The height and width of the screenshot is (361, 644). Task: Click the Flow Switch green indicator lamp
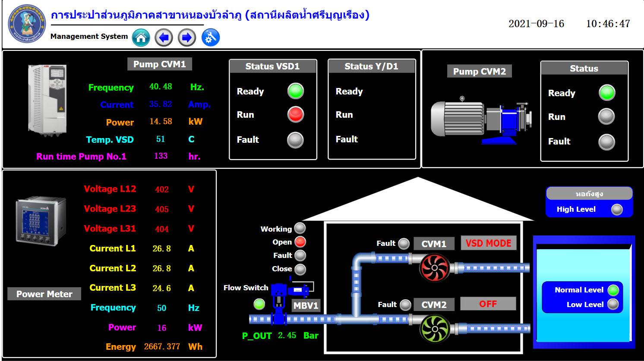pos(259,304)
